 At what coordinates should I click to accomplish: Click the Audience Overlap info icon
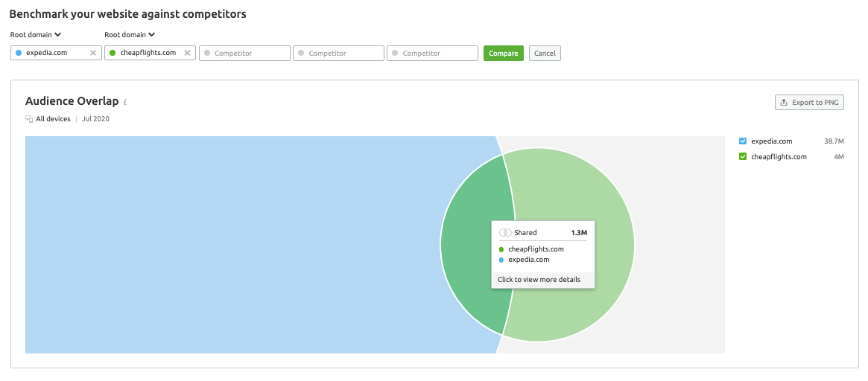tap(125, 102)
